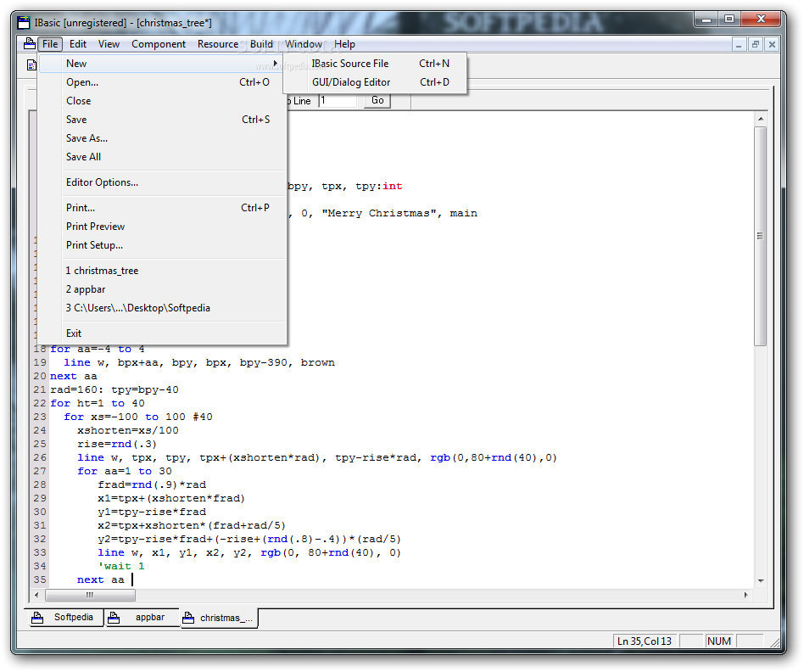Open recent file 1 christmas_tree

[161, 271]
